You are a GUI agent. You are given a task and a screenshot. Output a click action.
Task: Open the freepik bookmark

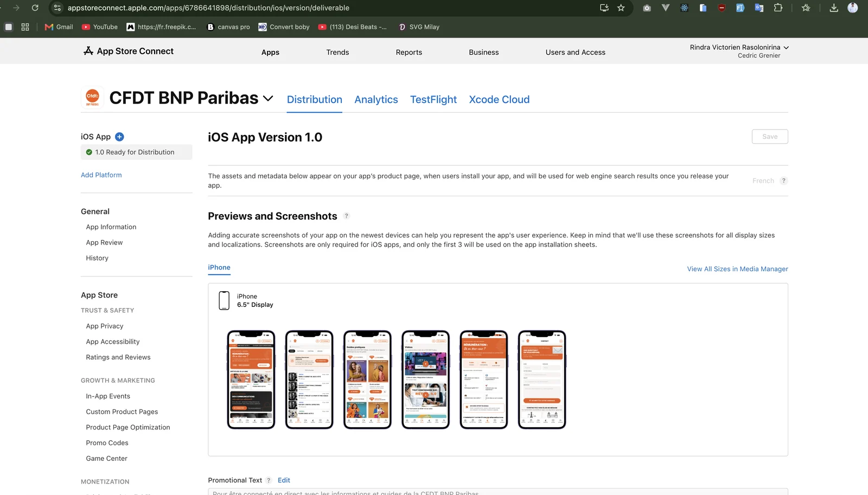(x=161, y=27)
